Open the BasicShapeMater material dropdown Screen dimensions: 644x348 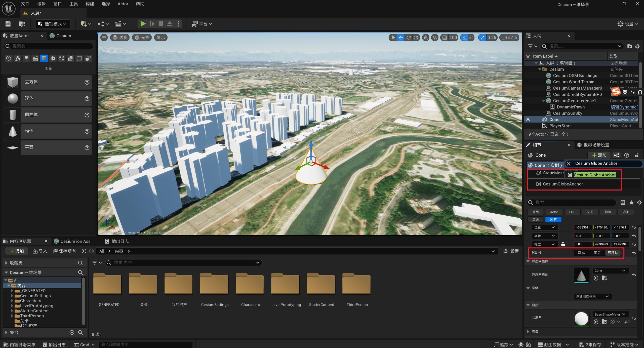point(610,314)
